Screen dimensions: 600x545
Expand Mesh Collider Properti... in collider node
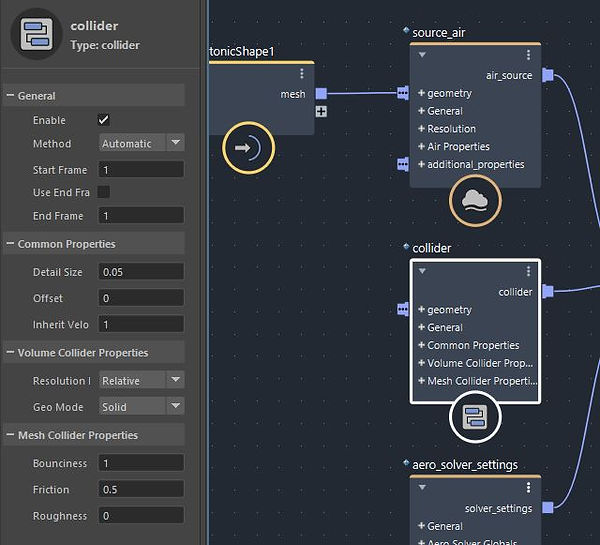click(421, 380)
